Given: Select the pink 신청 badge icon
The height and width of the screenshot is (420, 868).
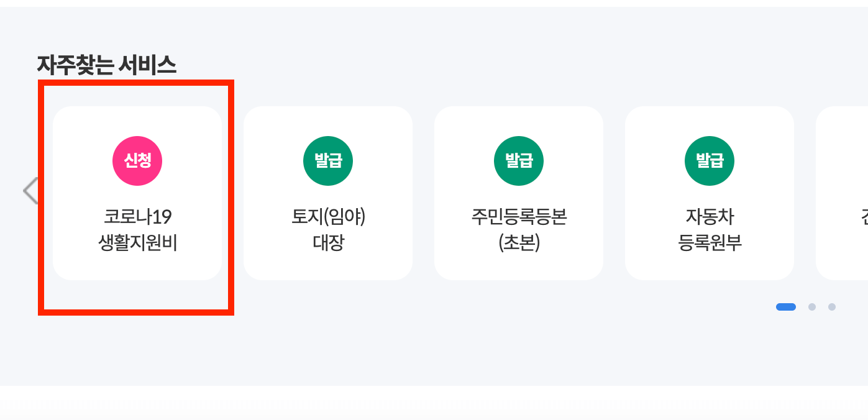Looking at the screenshot, I should 137,160.
